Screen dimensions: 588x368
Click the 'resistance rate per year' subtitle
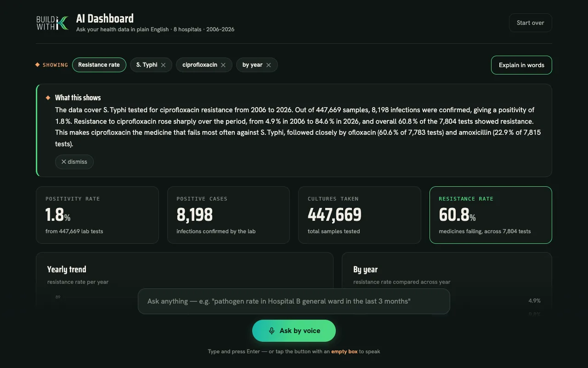[x=78, y=282]
